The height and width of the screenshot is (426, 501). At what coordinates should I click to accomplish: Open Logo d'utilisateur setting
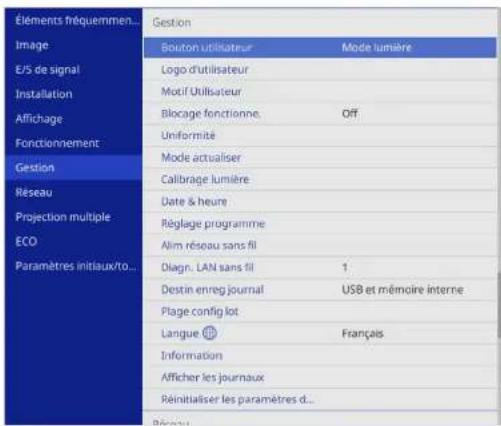[x=320, y=70]
